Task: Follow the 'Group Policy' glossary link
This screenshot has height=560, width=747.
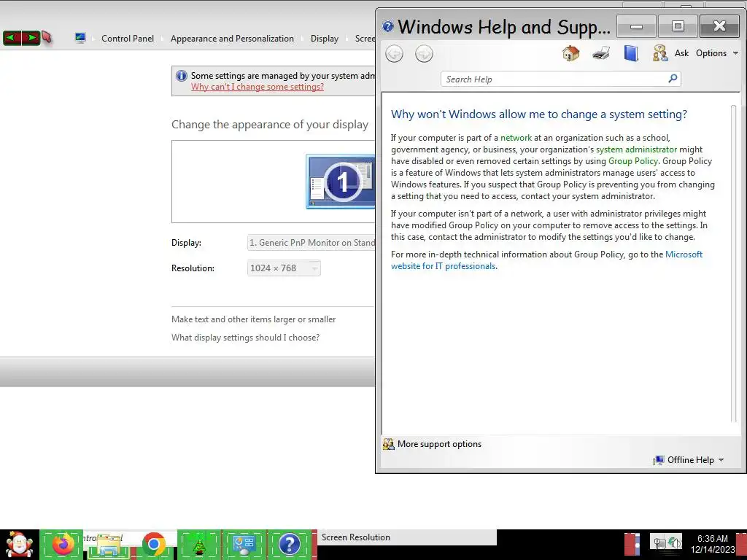Action: [632, 161]
